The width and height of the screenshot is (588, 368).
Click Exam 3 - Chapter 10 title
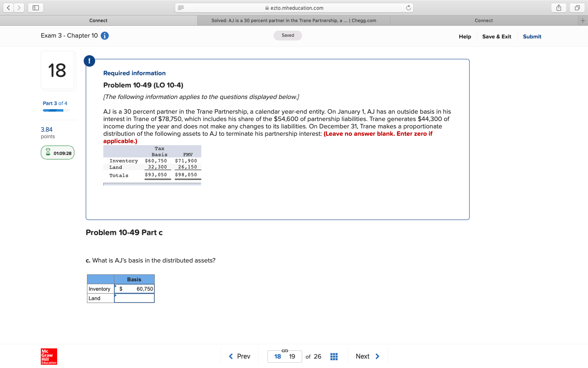[69, 36]
